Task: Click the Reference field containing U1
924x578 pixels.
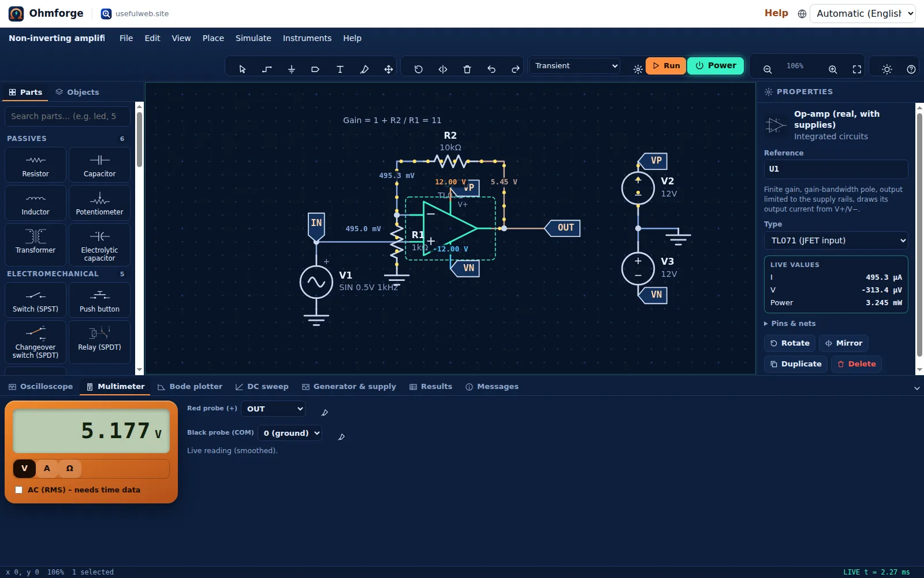Action: pos(836,169)
